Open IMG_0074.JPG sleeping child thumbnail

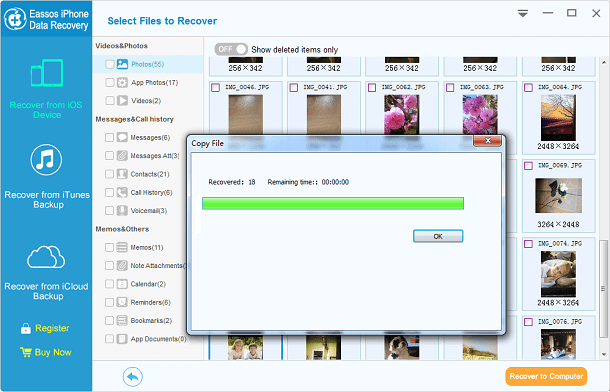pos(558,274)
